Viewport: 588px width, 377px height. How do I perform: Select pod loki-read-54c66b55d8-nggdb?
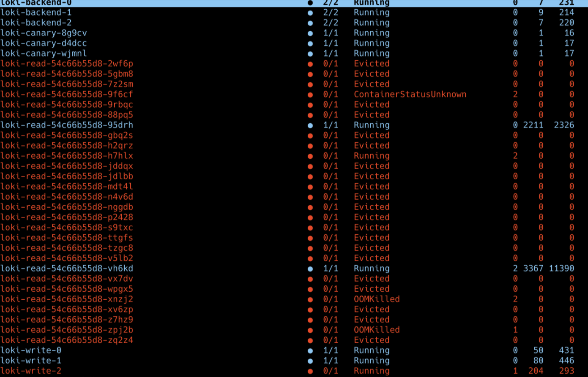(x=67, y=207)
